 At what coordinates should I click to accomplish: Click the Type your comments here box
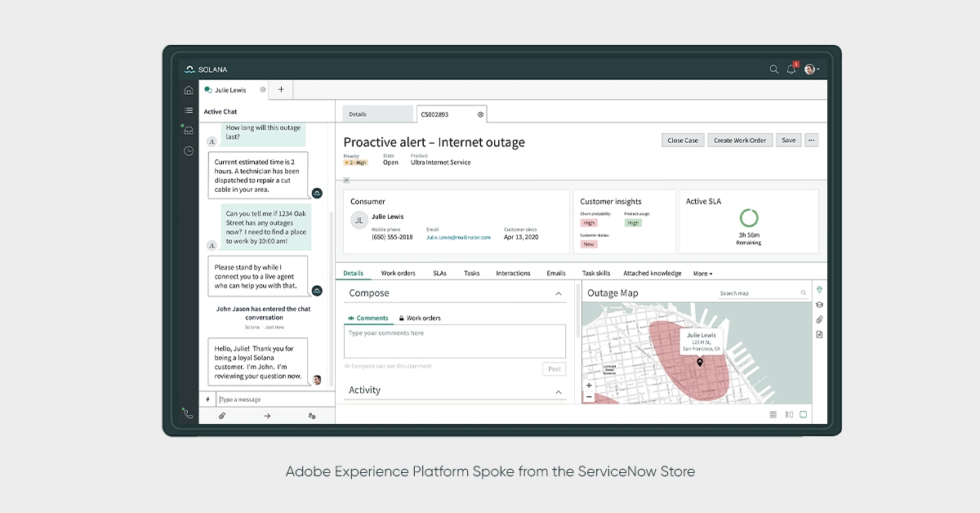tap(455, 341)
